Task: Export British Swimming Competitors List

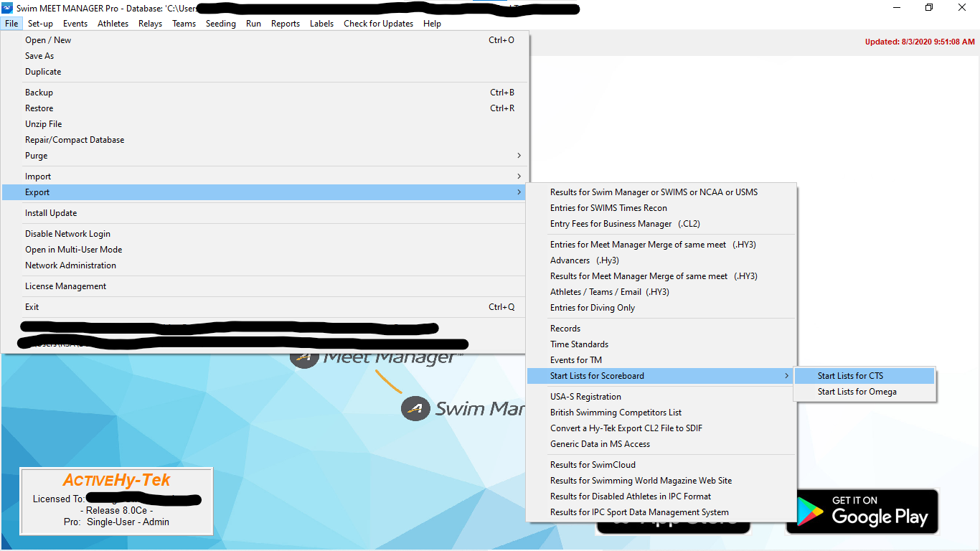Action: [x=661, y=413]
